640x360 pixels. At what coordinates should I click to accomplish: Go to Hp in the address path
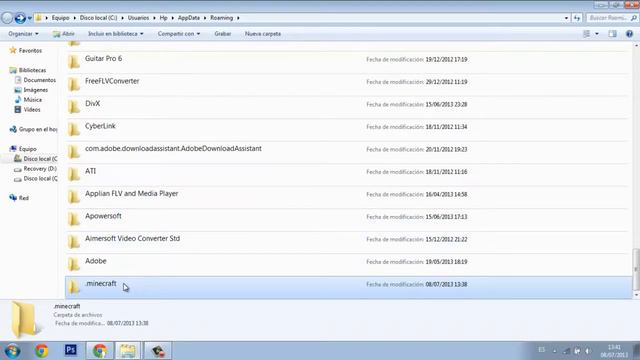coord(164,18)
